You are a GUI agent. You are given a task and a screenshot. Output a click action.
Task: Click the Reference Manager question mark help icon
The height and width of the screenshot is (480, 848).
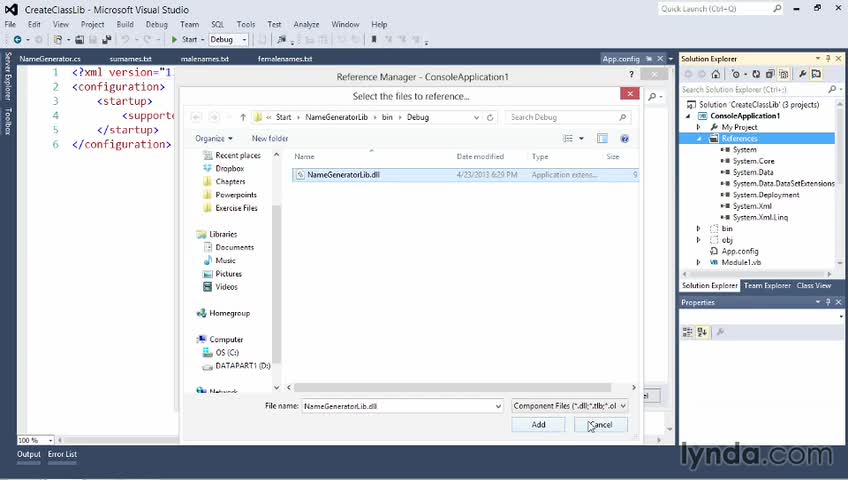pyautogui.click(x=631, y=75)
